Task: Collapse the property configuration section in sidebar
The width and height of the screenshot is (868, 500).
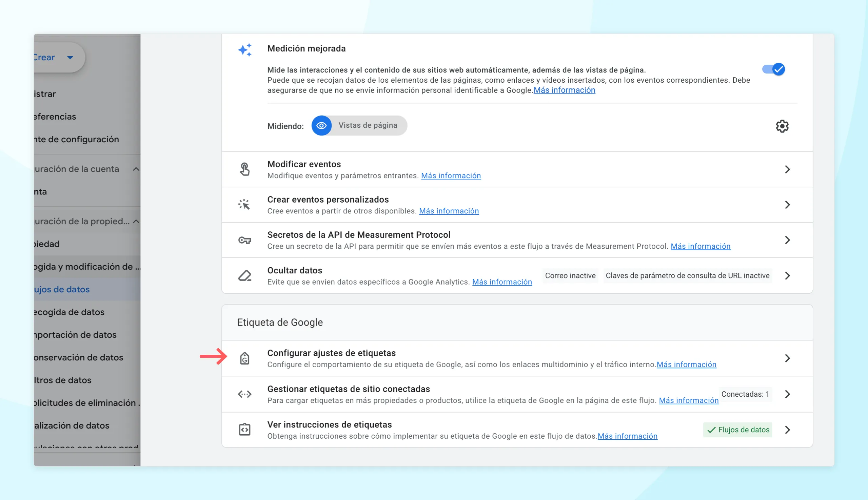Action: [136, 221]
